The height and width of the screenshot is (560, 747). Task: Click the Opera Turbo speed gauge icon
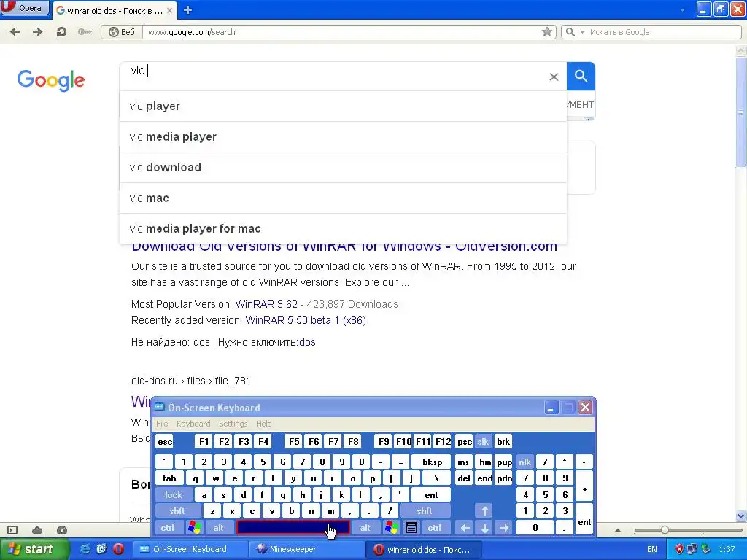pos(62,530)
